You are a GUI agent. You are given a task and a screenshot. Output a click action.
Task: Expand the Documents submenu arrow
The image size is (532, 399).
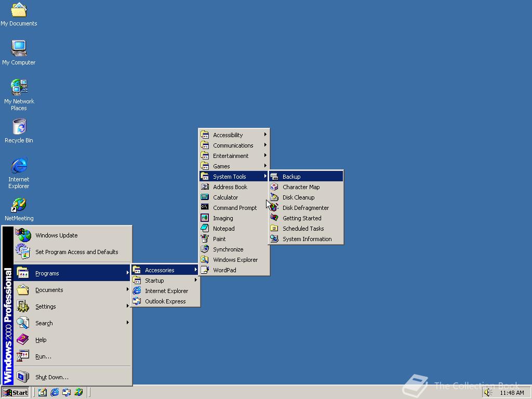point(128,289)
